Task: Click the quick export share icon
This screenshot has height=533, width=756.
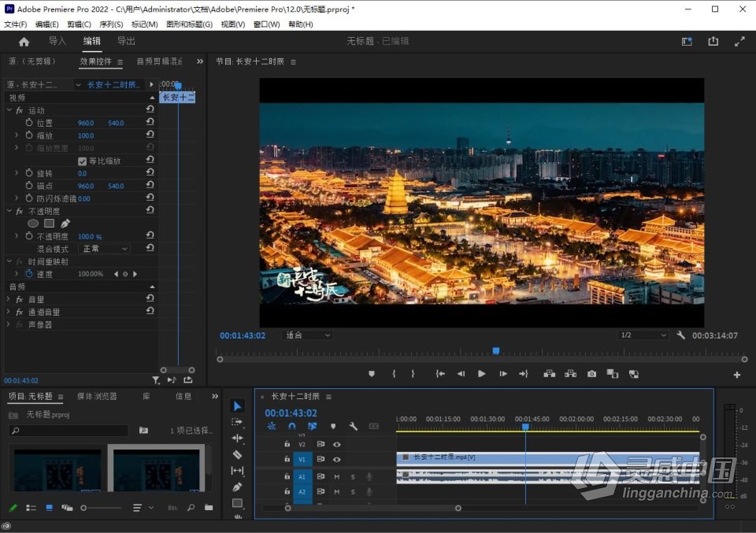Action: tap(713, 42)
